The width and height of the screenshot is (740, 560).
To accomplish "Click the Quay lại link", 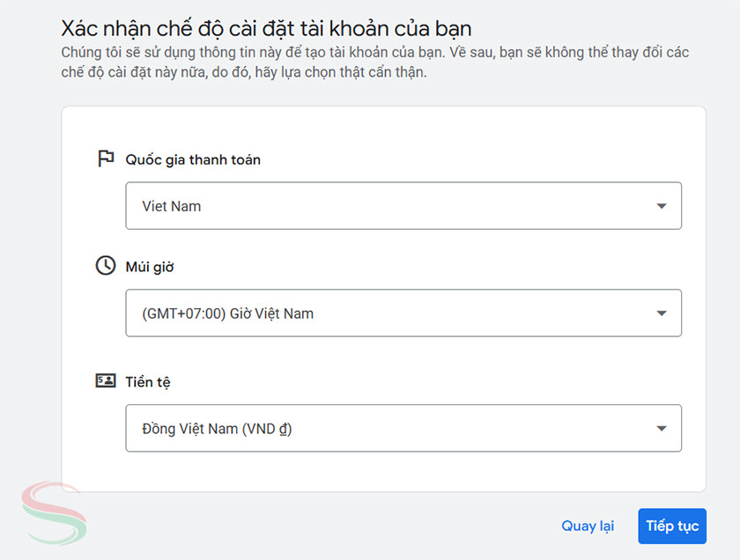I will click(x=588, y=526).
